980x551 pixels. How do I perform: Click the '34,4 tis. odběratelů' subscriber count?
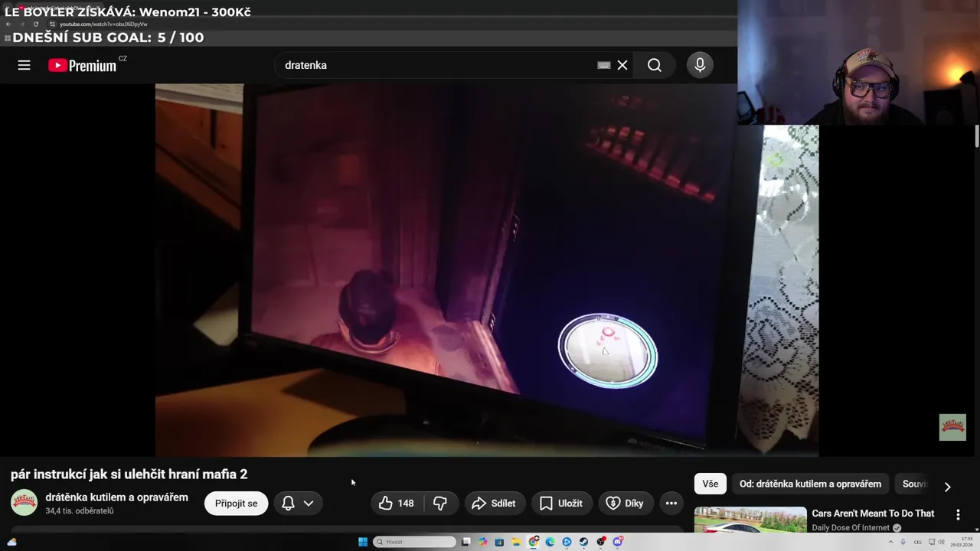80,511
